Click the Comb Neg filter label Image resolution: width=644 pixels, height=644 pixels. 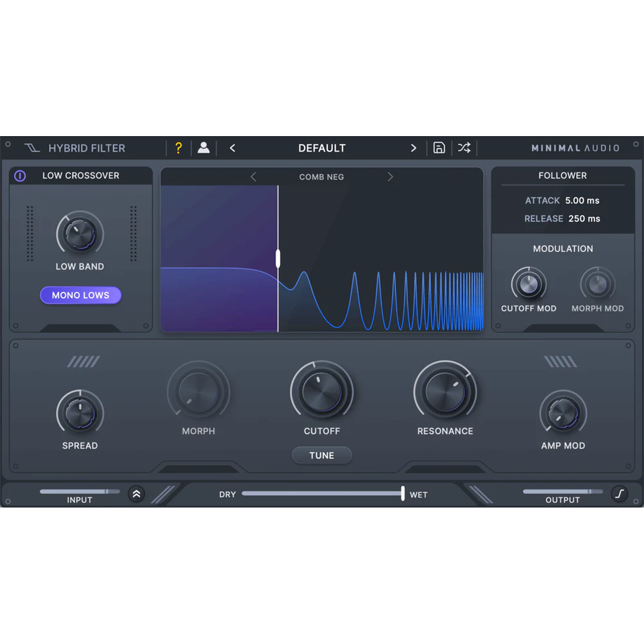pyautogui.click(x=321, y=177)
